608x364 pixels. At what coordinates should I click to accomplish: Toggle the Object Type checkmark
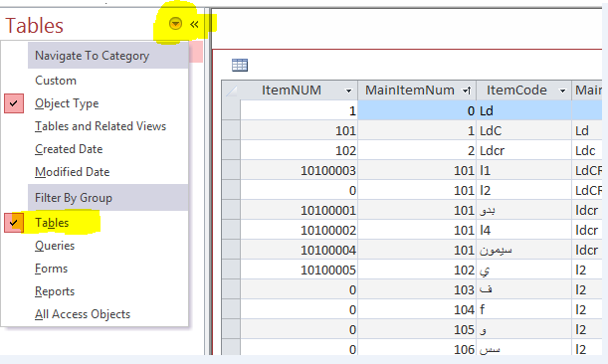click(14, 103)
